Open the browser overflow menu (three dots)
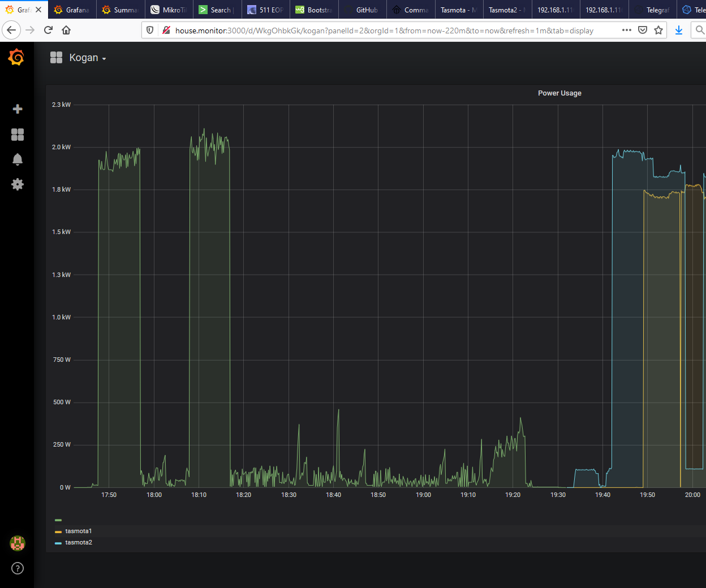 pos(626,30)
